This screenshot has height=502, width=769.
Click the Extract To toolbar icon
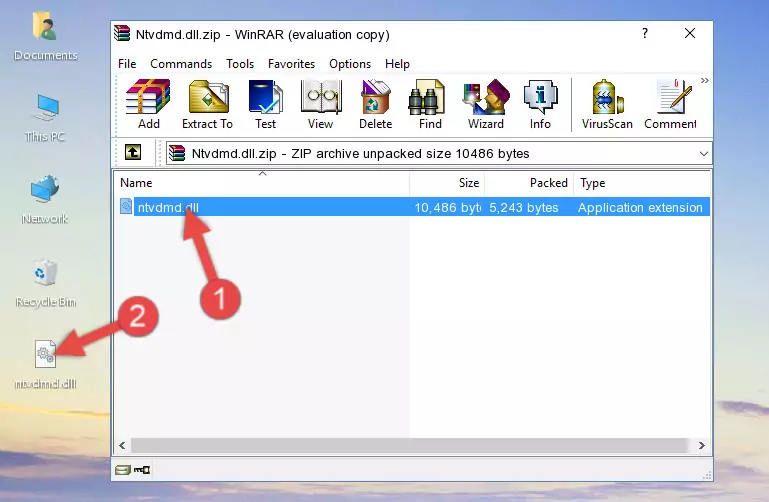coord(207,104)
